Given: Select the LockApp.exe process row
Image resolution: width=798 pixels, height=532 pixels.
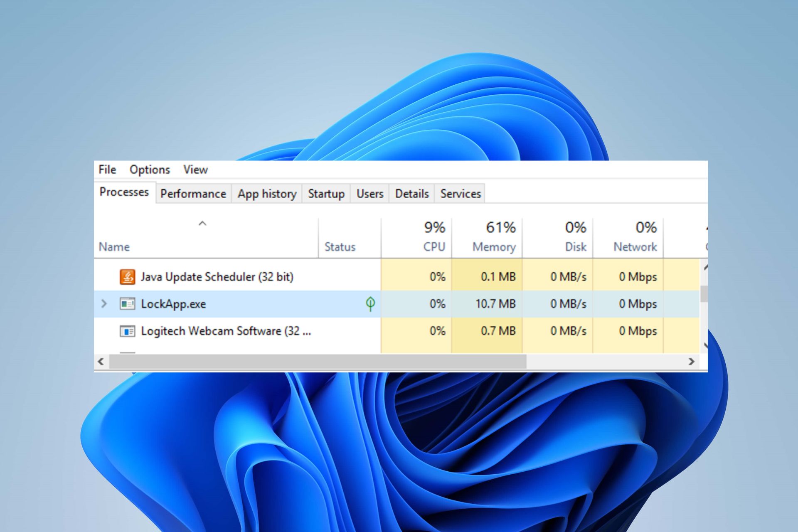Looking at the screenshot, I should point(249,304).
